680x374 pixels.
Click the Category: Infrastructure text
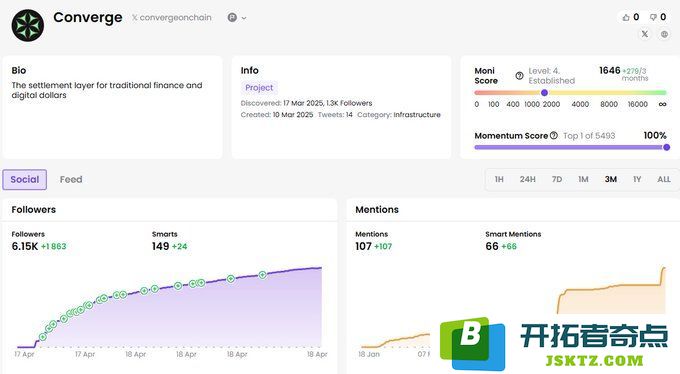(399, 115)
